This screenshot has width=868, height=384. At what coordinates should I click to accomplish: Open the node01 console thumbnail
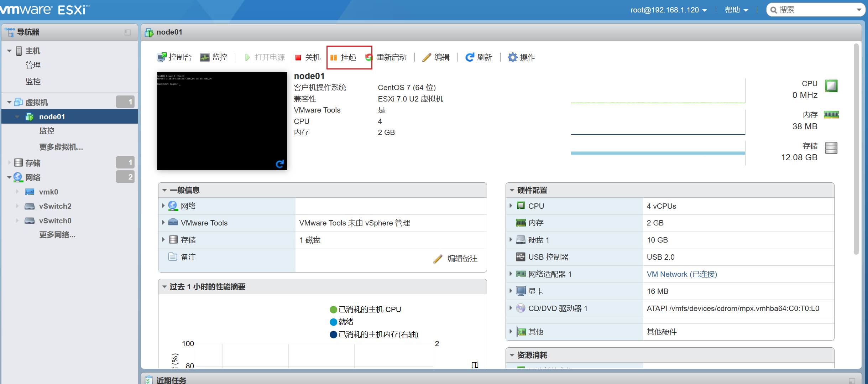pos(222,121)
